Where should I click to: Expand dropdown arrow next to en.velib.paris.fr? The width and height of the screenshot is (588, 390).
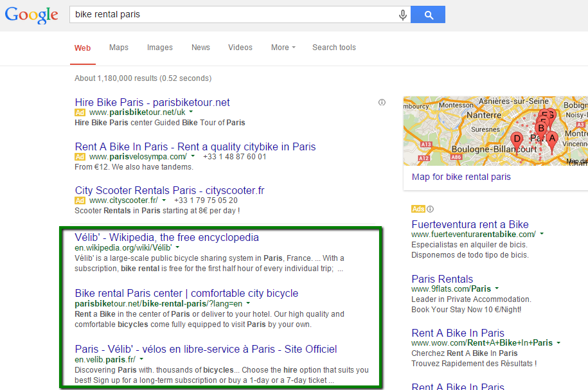coord(141,359)
